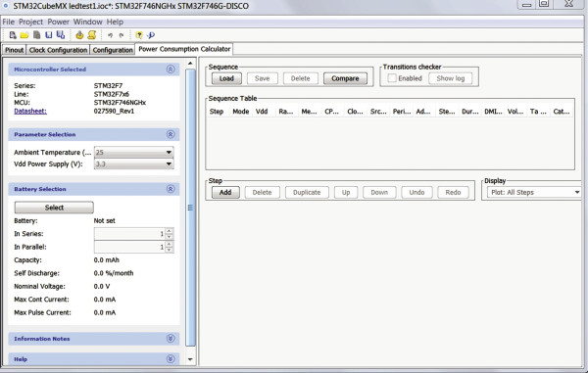588x373 pixels.
Task: Click the In Parallel value field
Action: point(129,247)
